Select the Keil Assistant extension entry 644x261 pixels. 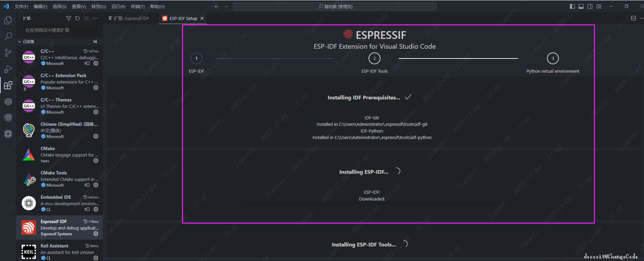(x=59, y=251)
